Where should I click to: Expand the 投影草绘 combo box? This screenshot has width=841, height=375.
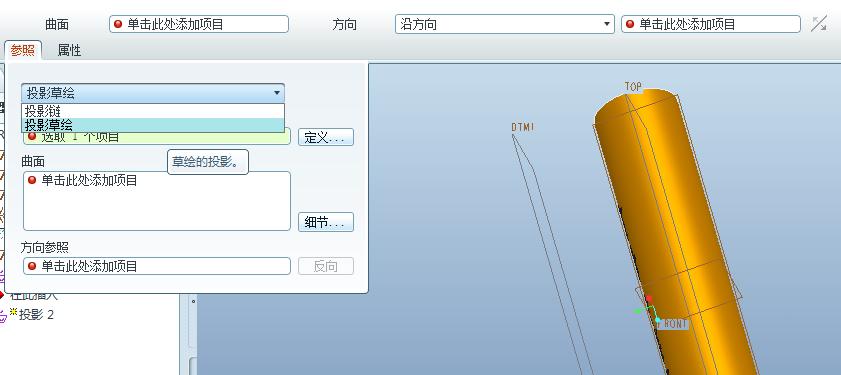point(153,93)
